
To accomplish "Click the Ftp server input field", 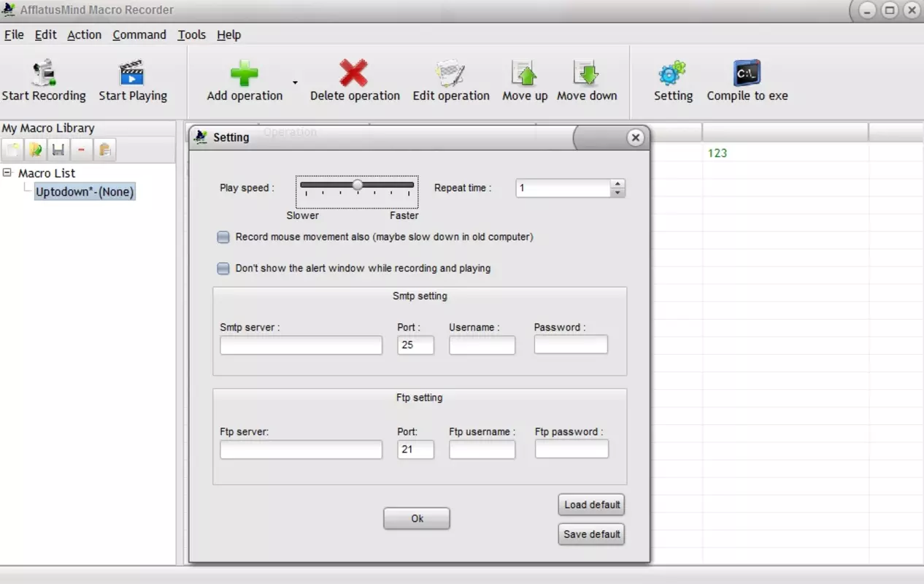I will 301,450.
